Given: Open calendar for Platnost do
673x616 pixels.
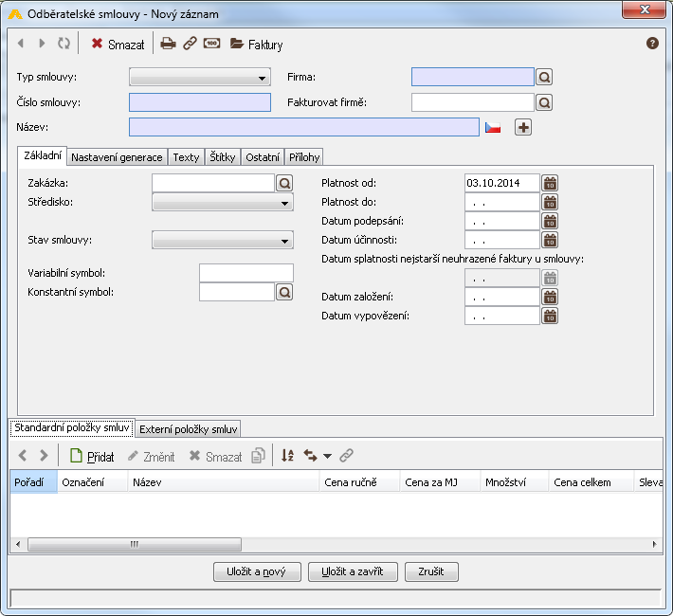Looking at the screenshot, I should pyautogui.click(x=550, y=202).
